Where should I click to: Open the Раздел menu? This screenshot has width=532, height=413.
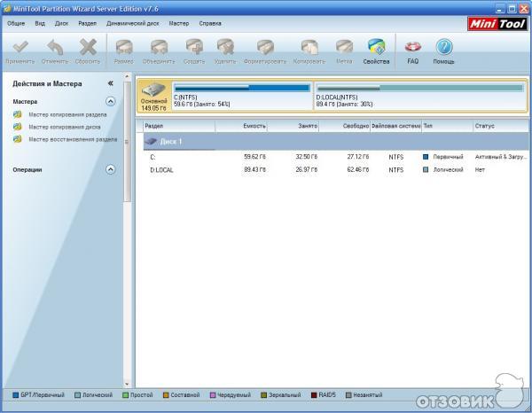pos(88,23)
